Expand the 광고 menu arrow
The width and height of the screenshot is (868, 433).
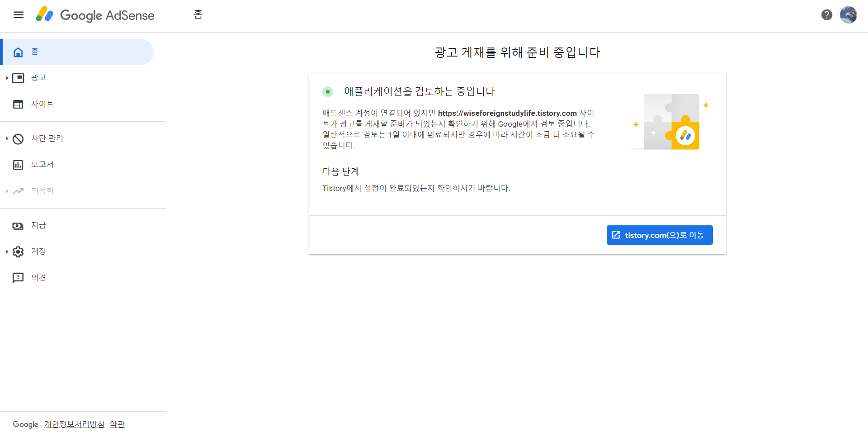pos(7,78)
